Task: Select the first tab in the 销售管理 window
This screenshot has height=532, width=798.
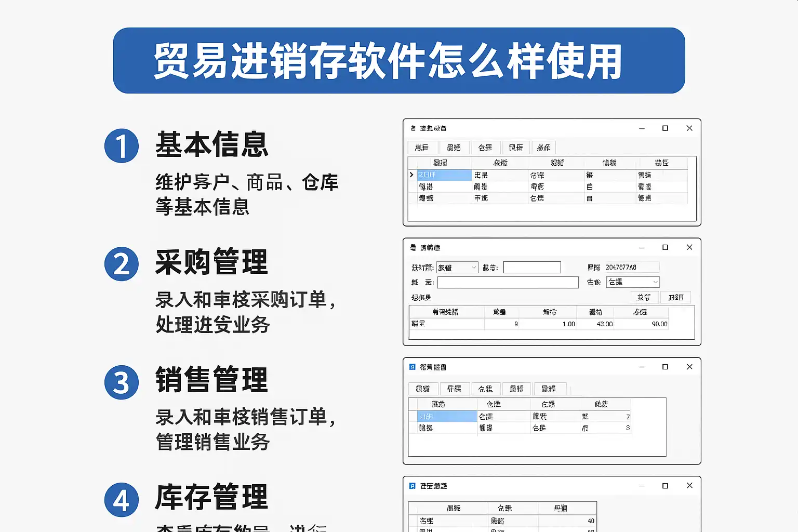Action: click(x=423, y=389)
